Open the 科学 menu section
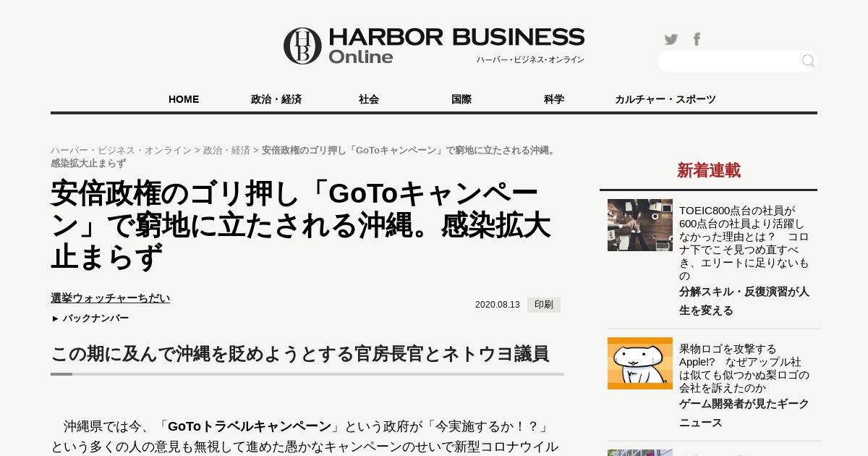The image size is (868, 456). click(554, 99)
